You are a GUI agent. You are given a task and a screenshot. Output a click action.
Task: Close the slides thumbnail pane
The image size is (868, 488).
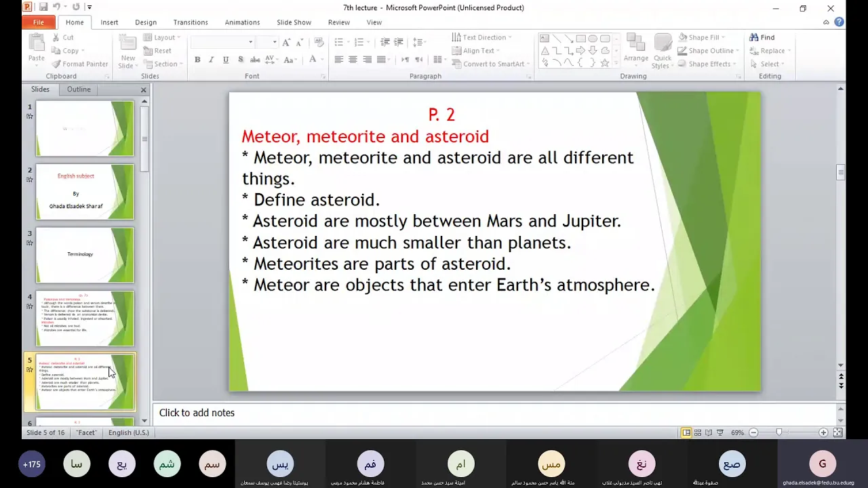[143, 89]
